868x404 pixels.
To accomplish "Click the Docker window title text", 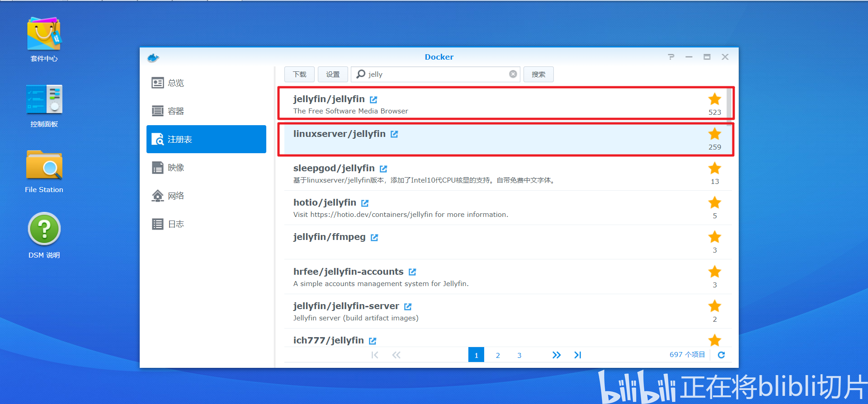I will click(x=439, y=57).
